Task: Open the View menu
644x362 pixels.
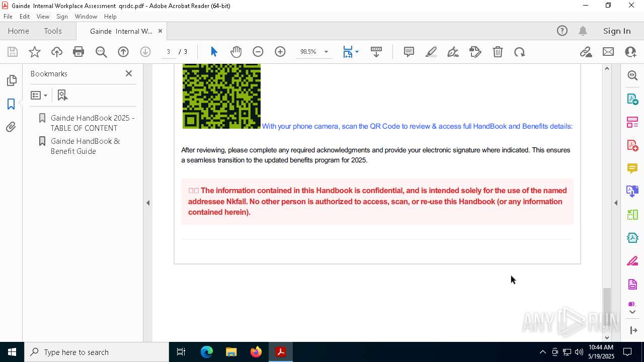Action: [43, 17]
